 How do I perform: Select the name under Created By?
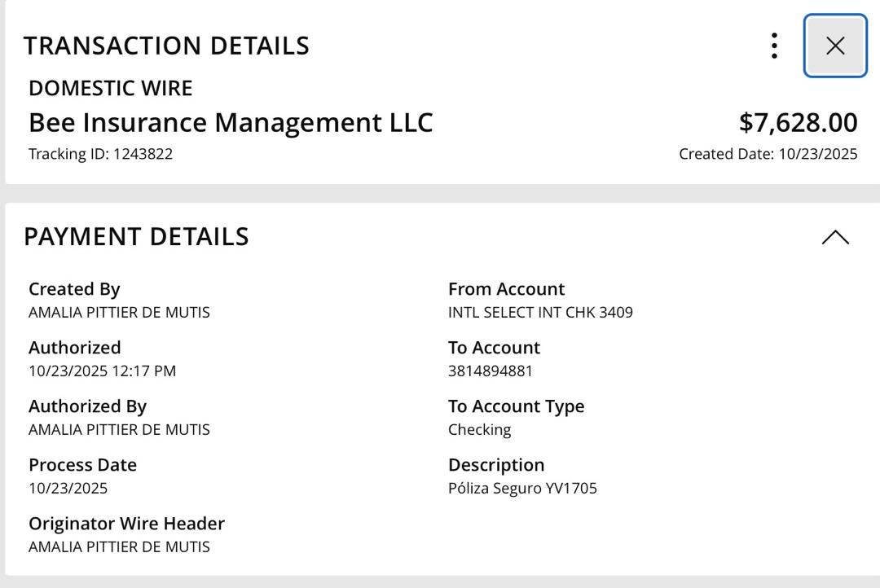coord(119,312)
